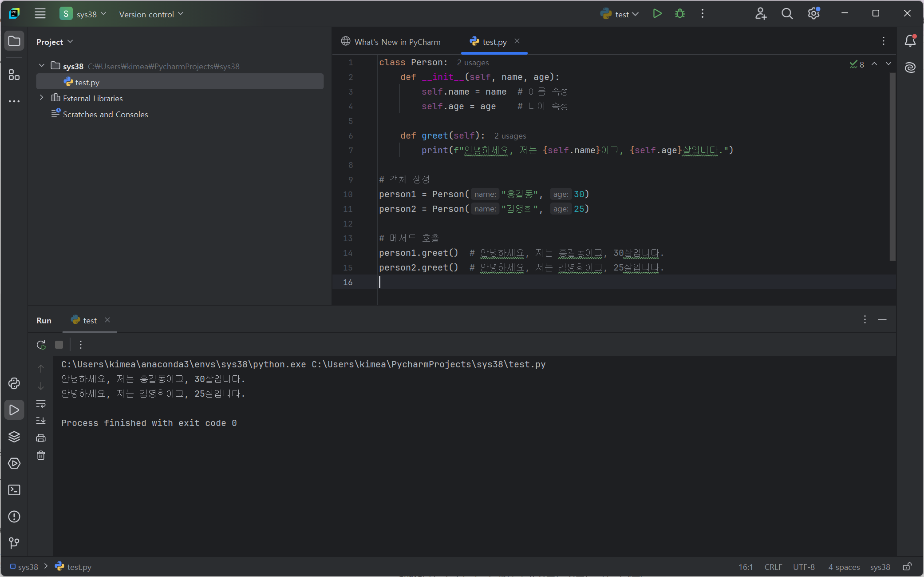Open the main hamburger menu

(40, 14)
